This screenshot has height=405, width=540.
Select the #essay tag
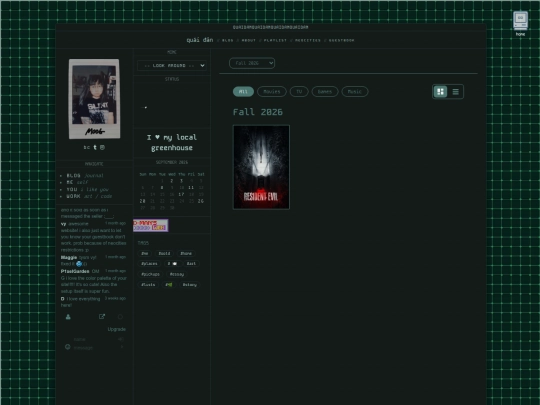coord(177,274)
